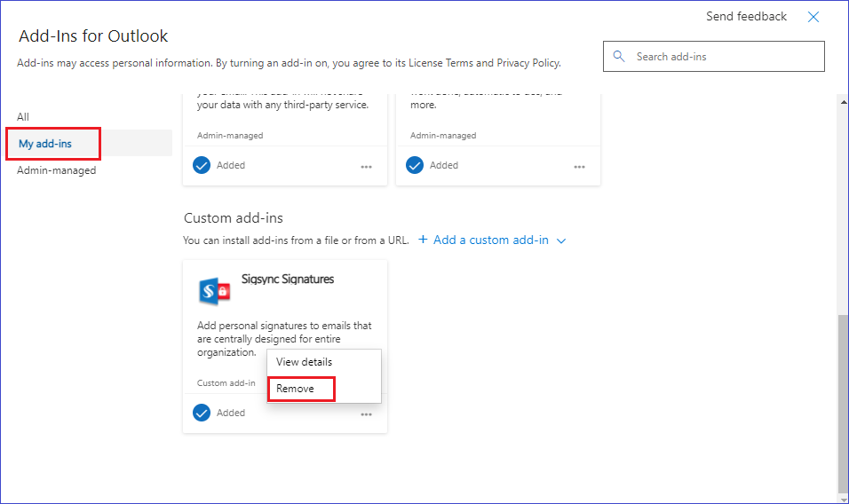
Task: Click the Sigsync Signatures logo icon
Action: 215,291
